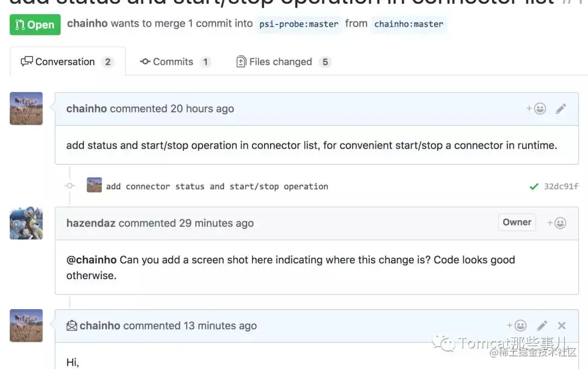Add reaction to hazendaz's comment
This screenshot has width=588, height=369.
click(557, 223)
